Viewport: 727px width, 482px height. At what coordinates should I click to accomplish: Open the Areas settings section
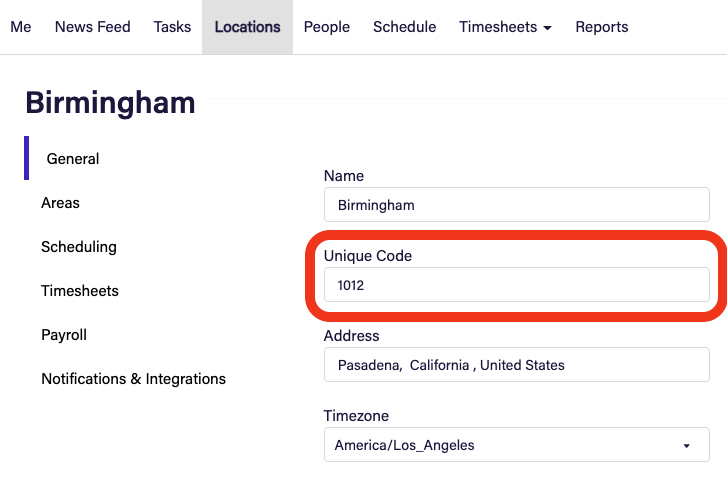(60, 203)
